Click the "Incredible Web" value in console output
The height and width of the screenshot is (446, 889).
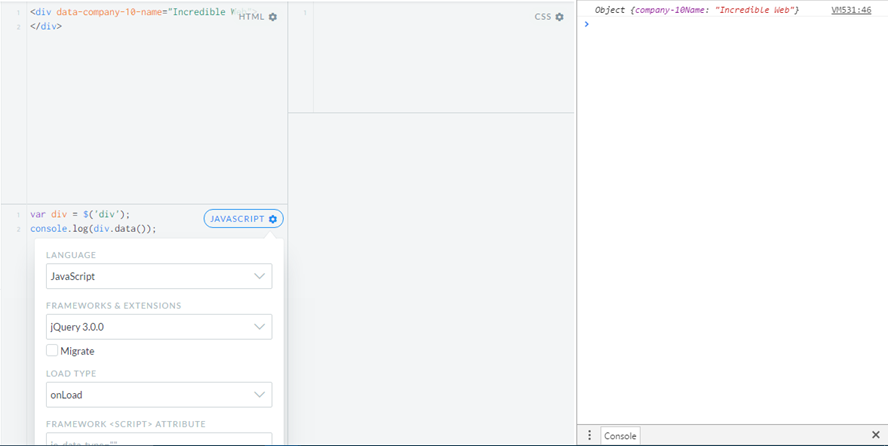pos(756,10)
